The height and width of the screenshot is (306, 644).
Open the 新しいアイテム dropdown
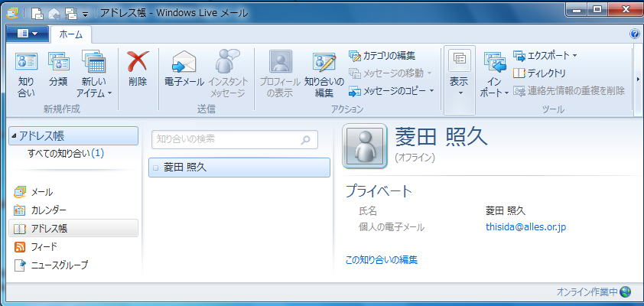[x=93, y=76]
